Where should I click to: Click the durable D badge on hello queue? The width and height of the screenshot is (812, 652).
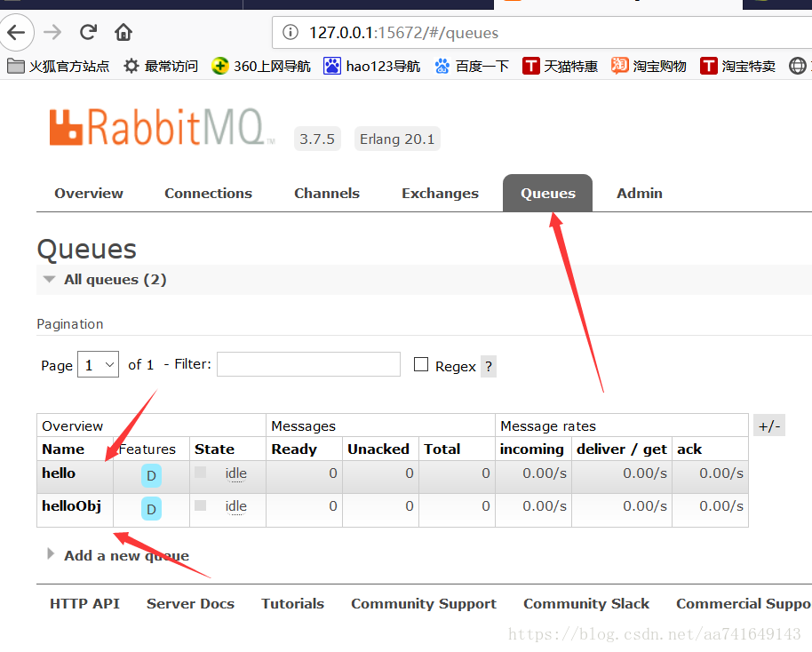click(x=151, y=475)
